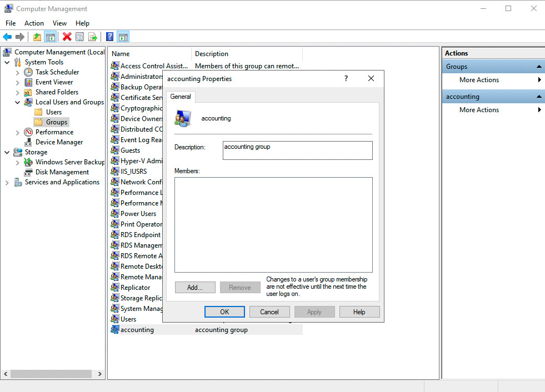
Task: Collapse the Local Users and Groups node
Action: (18, 102)
